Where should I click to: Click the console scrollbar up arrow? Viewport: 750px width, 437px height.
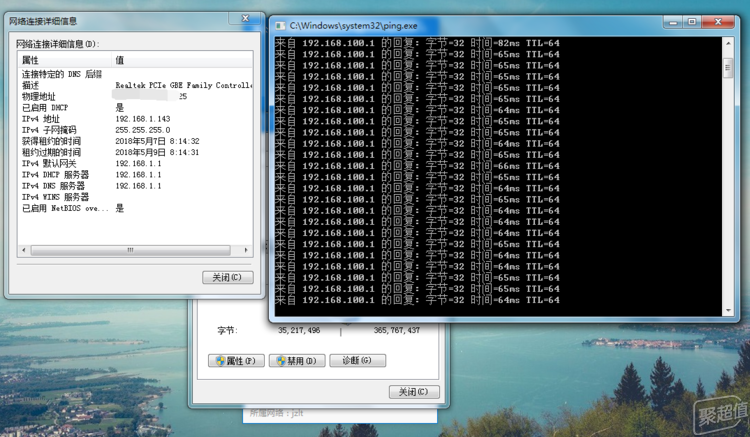click(x=728, y=43)
